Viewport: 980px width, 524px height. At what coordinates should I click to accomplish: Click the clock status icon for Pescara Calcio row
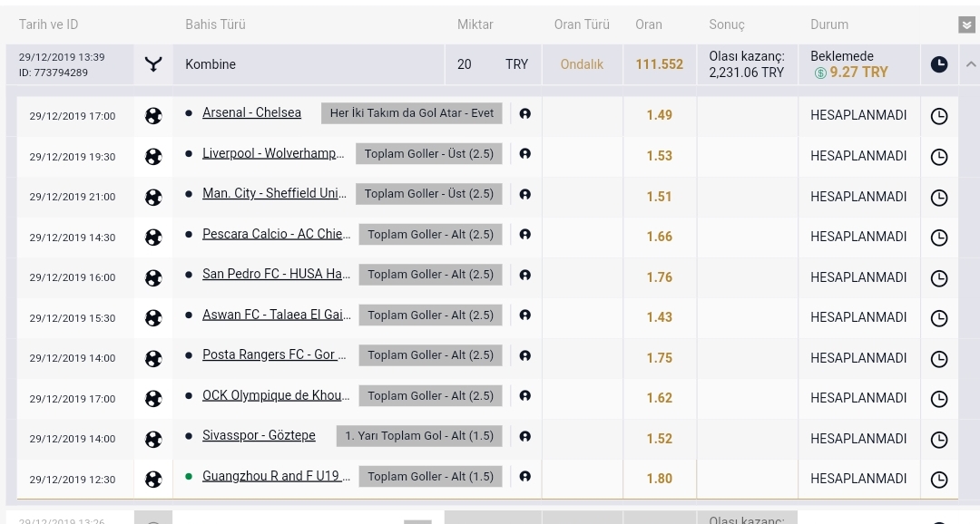point(939,237)
